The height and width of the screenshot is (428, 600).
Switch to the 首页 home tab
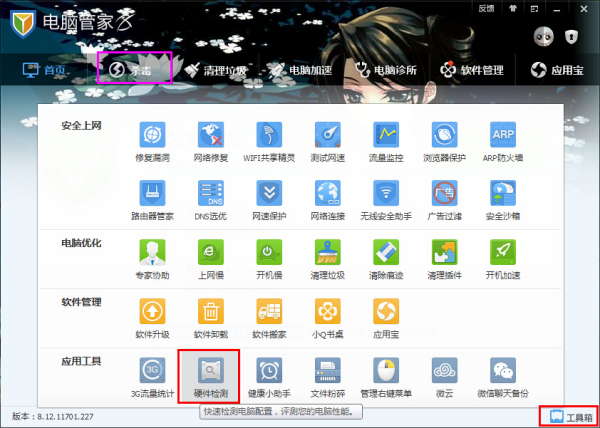click(44, 70)
